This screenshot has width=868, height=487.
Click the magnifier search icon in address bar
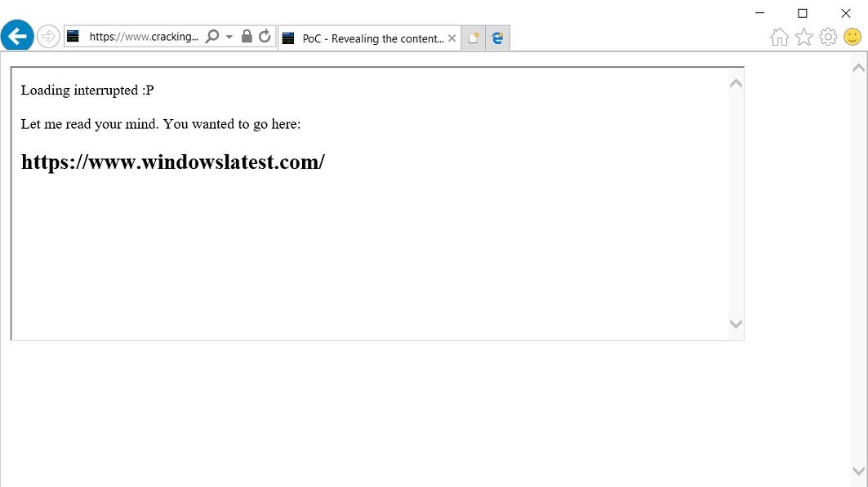pyautogui.click(x=212, y=37)
